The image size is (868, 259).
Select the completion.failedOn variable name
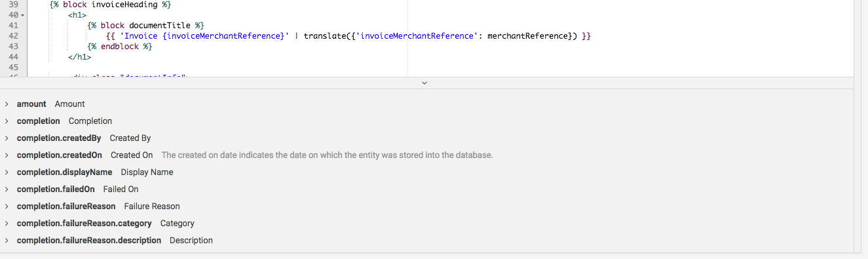click(x=56, y=189)
